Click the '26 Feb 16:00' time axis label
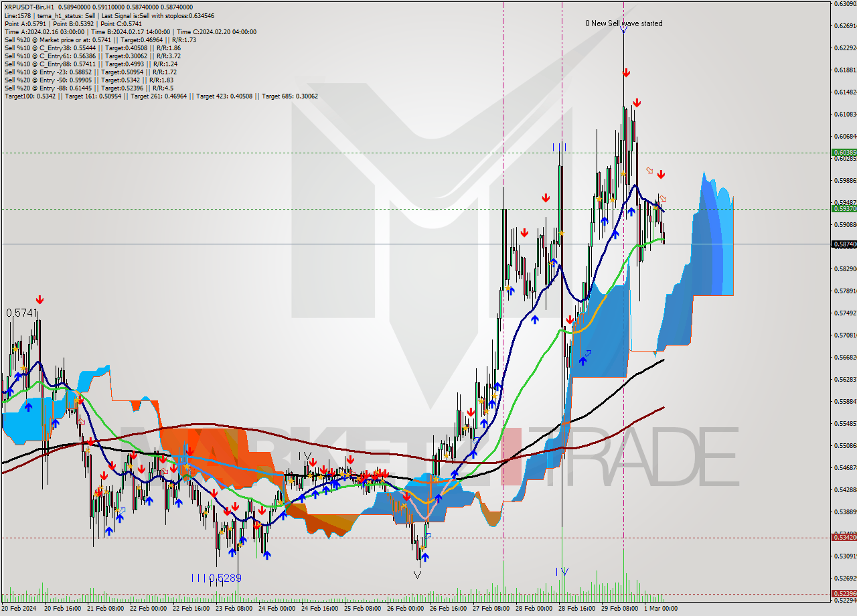Viewport: 857px width, 616px height. tap(449, 609)
